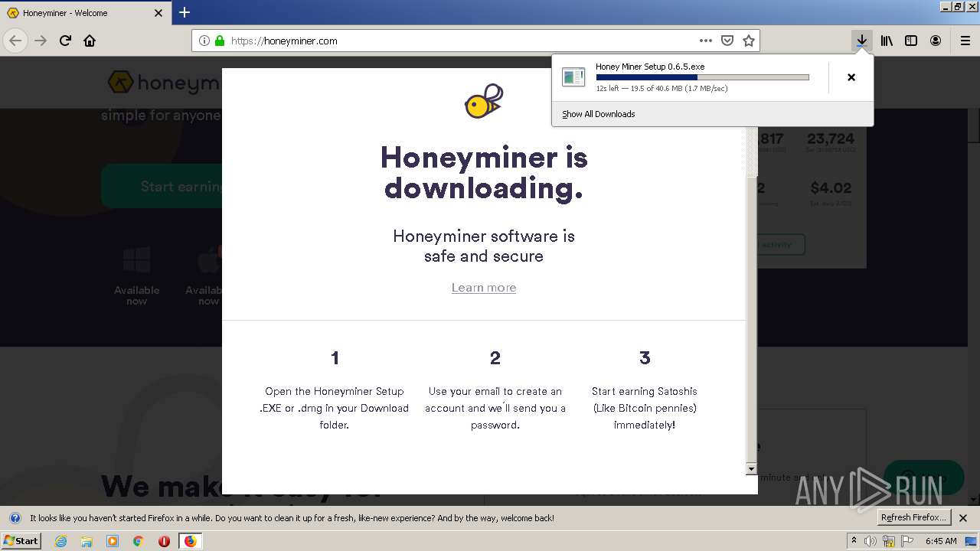
Task: Launch Opera from the taskbar
Action: [x=164, y=541]
